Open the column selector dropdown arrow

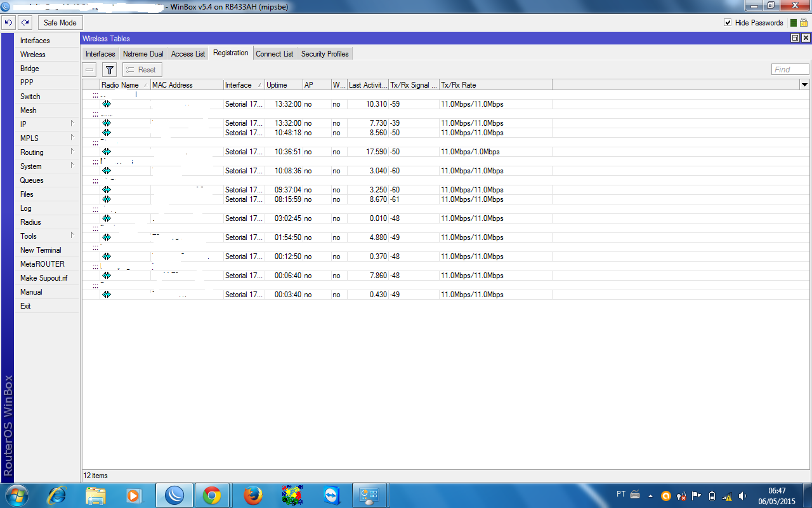[x=805, y=85]
